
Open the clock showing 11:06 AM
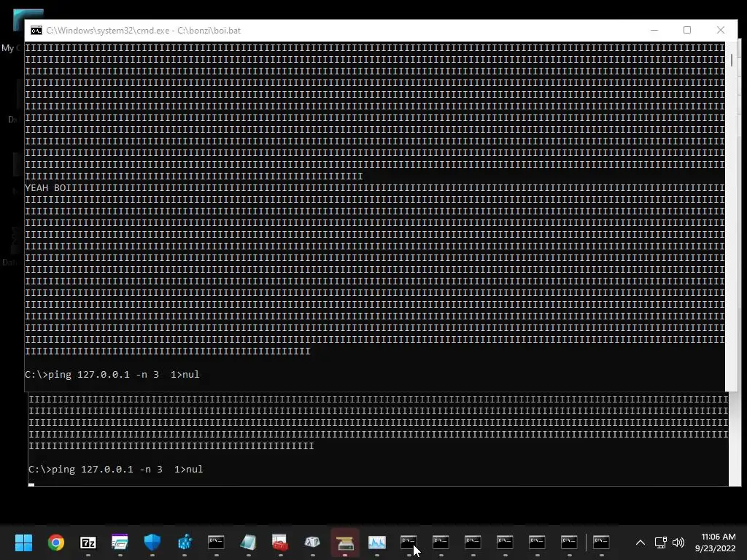(716, 542)
